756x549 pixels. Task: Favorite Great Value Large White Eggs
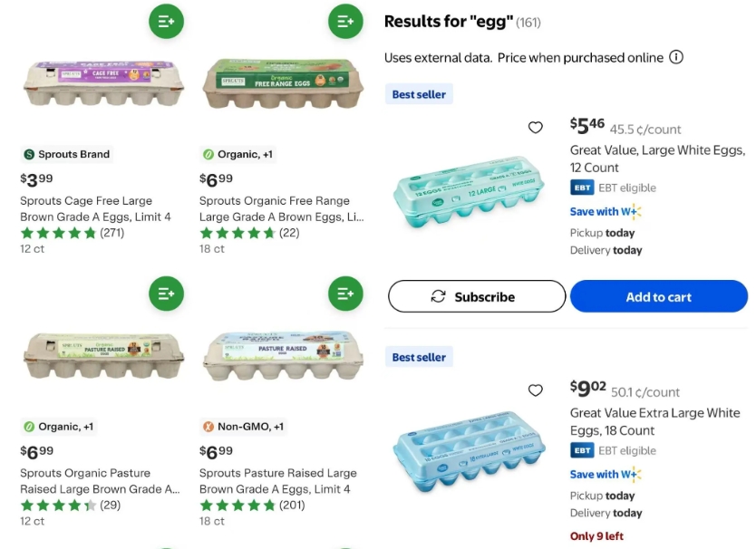click(536, 128)
